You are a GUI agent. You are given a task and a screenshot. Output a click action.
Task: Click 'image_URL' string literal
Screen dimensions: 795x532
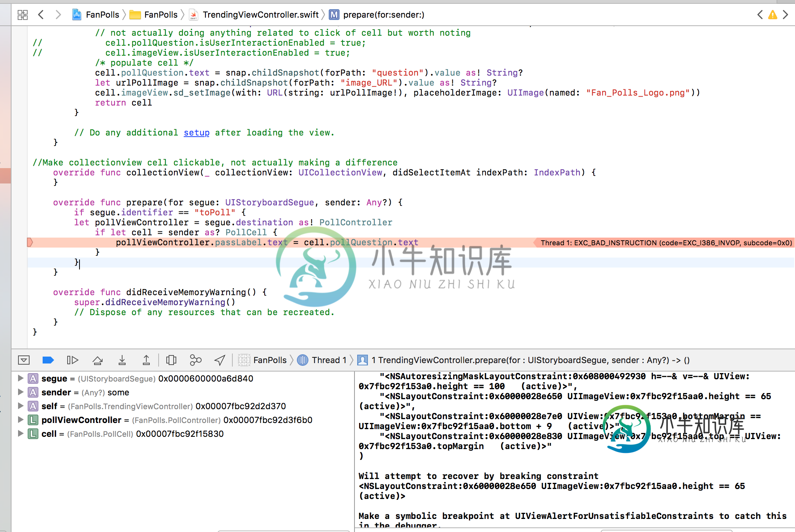coord(369,83)
